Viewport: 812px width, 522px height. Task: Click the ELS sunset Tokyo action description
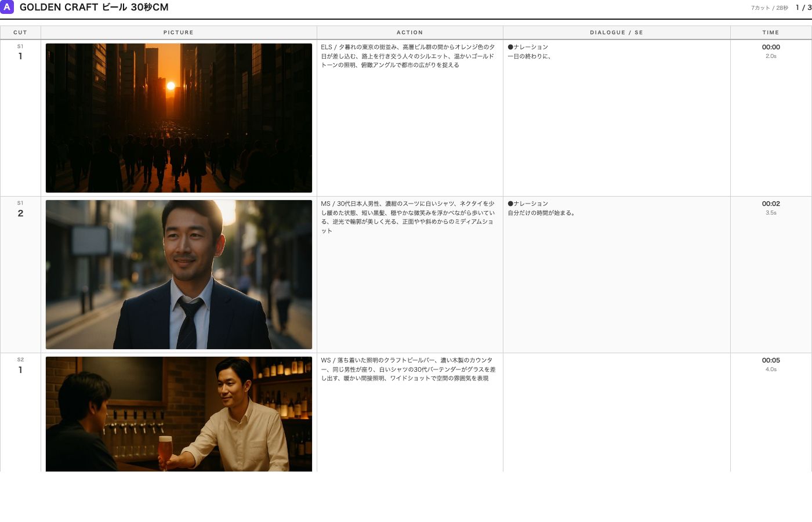pos(408,56)
